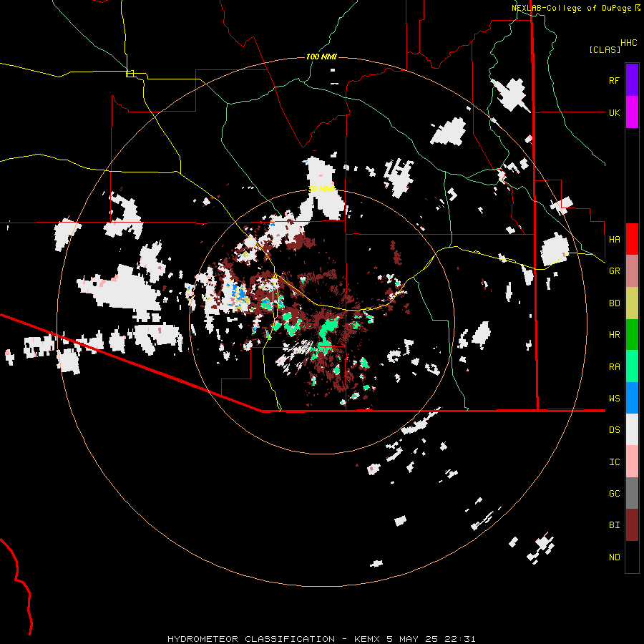Click the BD legend label
This screenshot has width=644, height=644.
614,303
